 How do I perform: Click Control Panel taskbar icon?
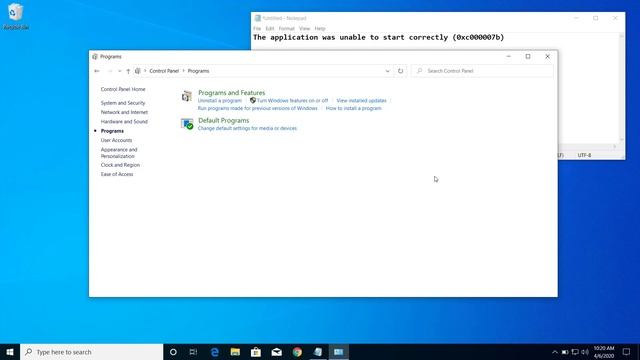338,352
